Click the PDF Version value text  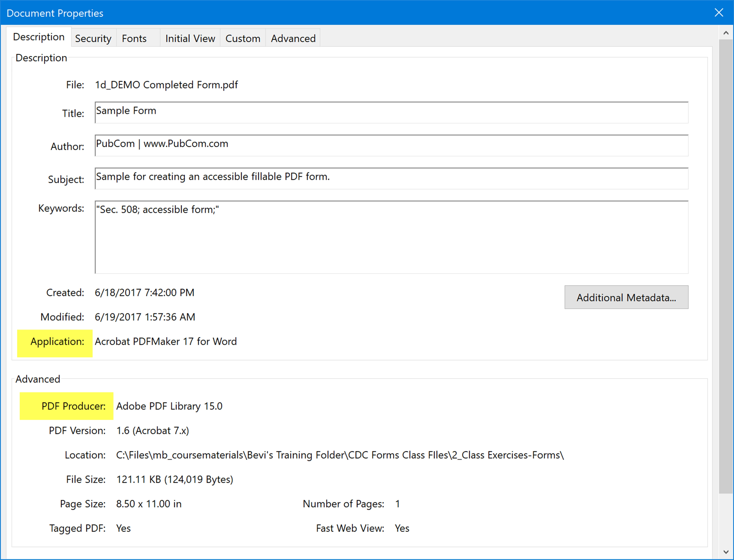tap(152, 431)
